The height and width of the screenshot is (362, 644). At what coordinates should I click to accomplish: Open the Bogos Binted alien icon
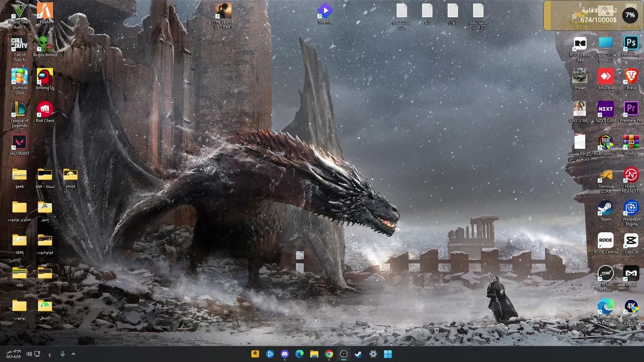(x=45, y=46)
